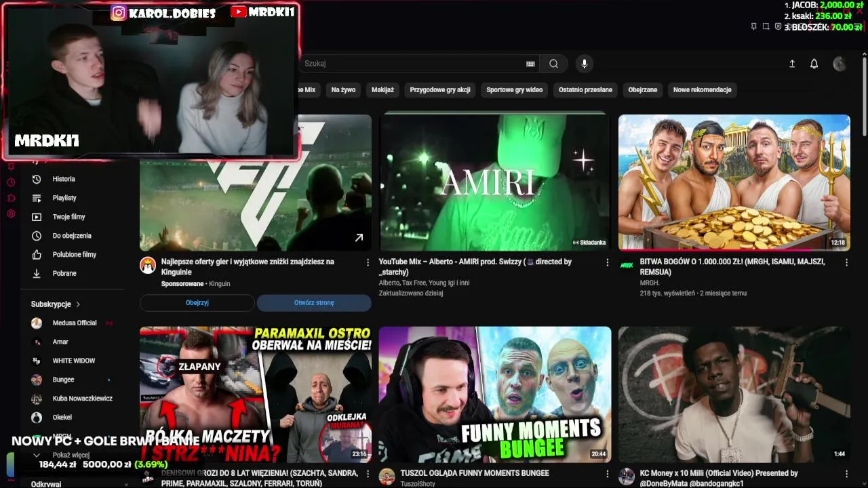This screenshot has width=868, height=488.
Task: Open options menu for BITWA BOGÓW video
Action: (x=846, y=262)
